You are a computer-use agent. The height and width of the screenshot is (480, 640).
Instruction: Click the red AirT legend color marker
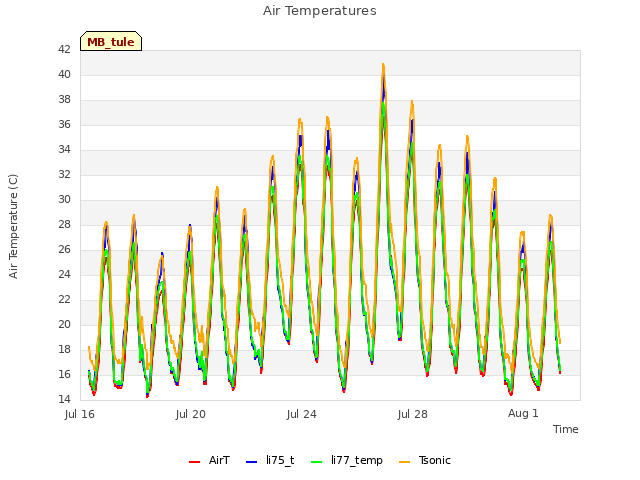tap(194, 462)
